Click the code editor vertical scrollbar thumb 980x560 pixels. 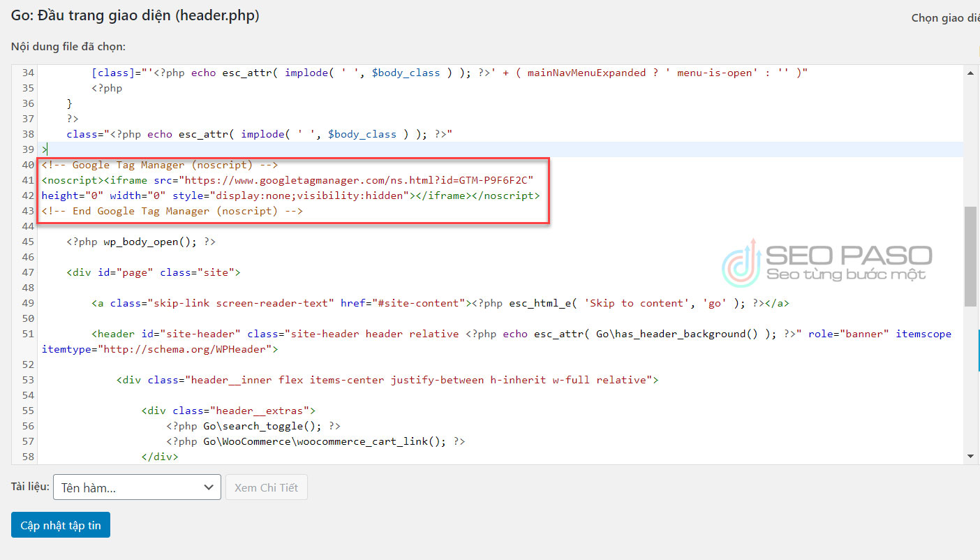click(x=970, y=256)
